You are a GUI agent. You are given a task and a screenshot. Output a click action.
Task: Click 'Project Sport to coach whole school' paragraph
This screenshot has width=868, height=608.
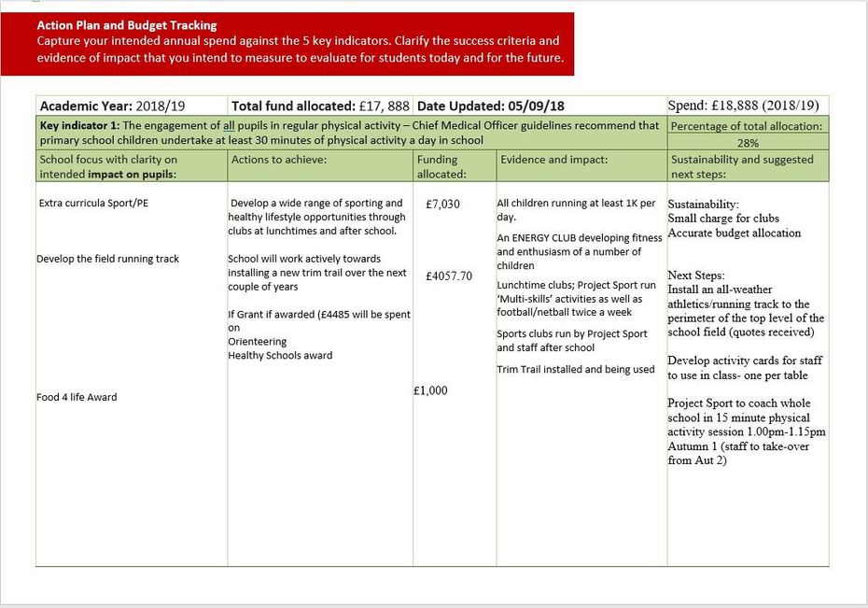pos(747,431)
